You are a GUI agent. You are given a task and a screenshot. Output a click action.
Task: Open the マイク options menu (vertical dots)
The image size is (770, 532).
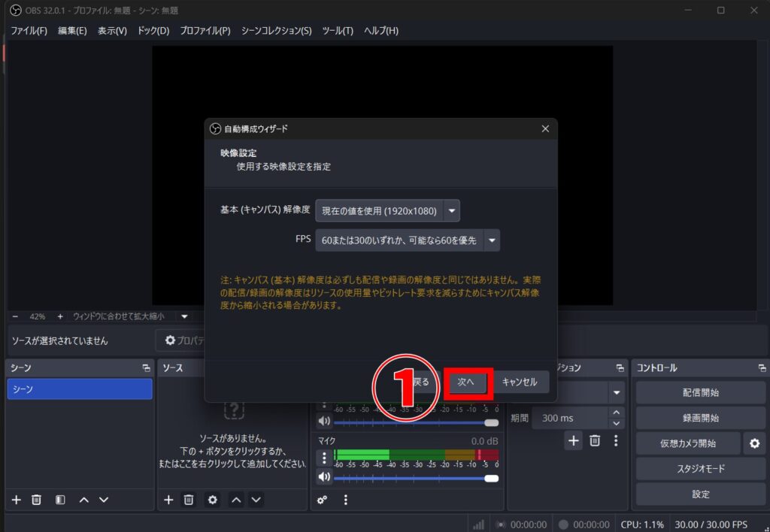pyautogui.click(x=325, y=456)
